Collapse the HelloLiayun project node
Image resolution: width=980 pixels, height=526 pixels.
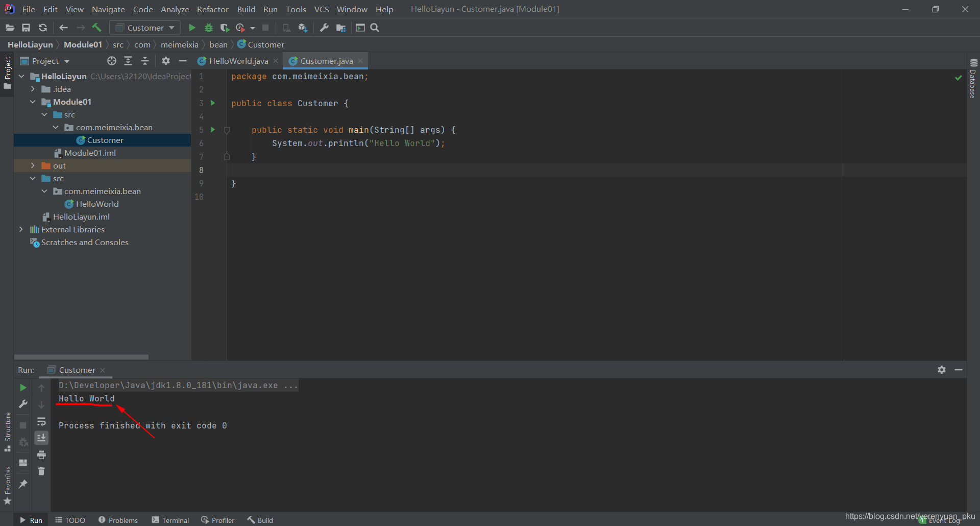point(21,76)
